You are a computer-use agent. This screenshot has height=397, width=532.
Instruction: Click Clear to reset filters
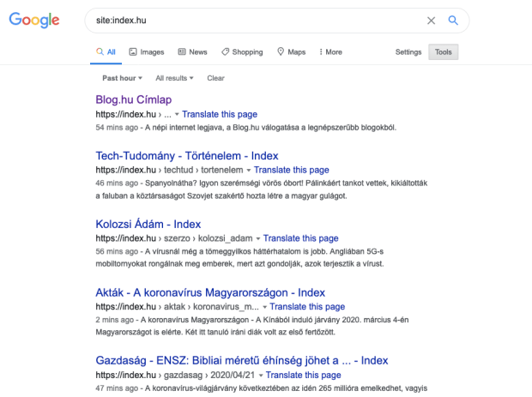tap(215, 78)
